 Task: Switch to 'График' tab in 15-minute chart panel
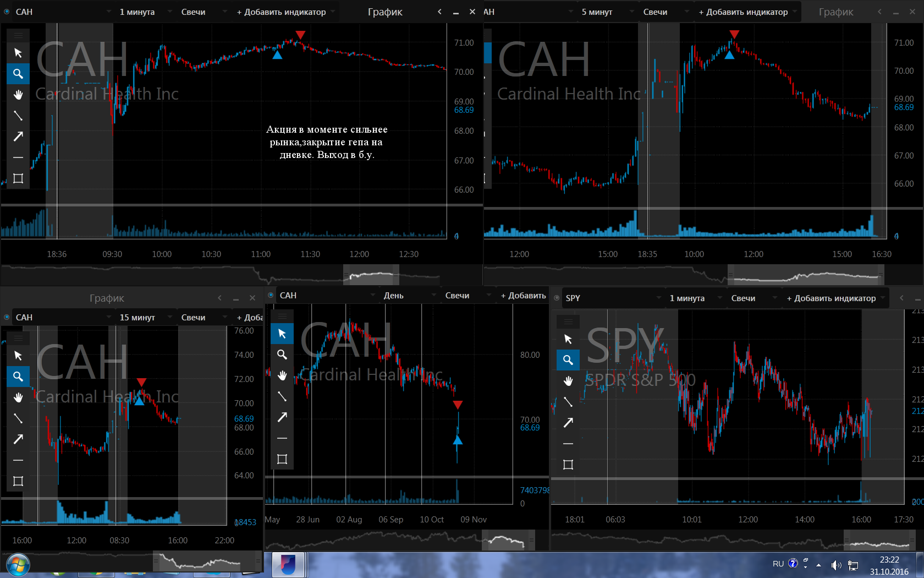point(107,298)
